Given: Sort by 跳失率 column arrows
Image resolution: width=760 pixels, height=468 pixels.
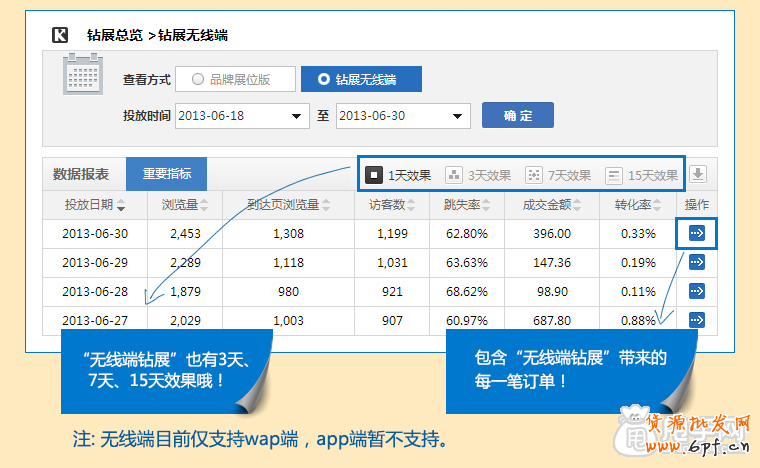Looking at the screenshot, I should coord(486,205).
